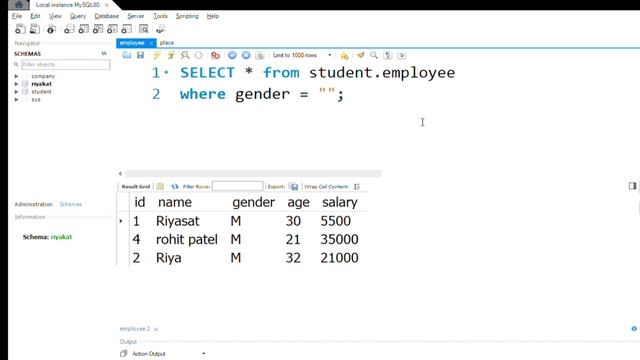Open the Server menu
The width and height of the screenshot is (640, 360).
tap(136, 16)
